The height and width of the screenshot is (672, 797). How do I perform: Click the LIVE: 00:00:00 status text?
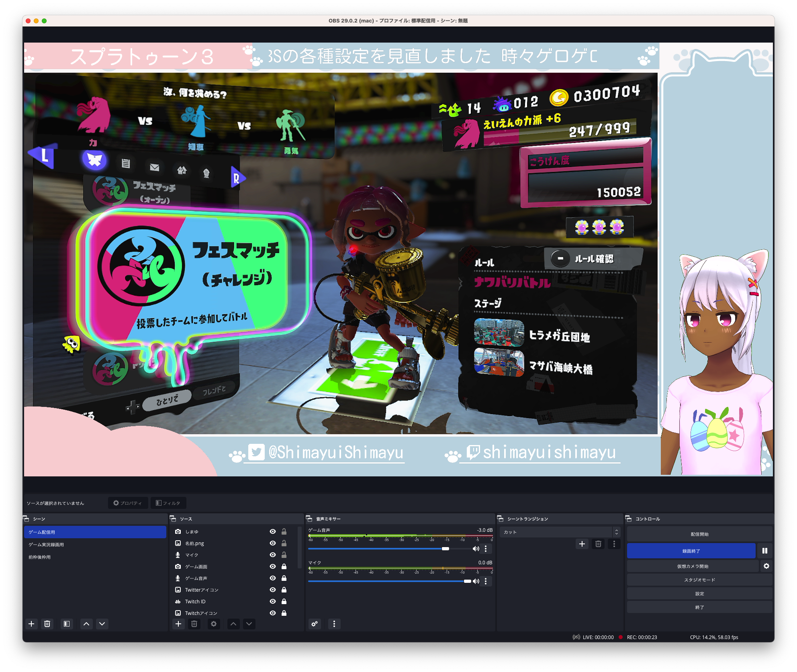[598, 637]
